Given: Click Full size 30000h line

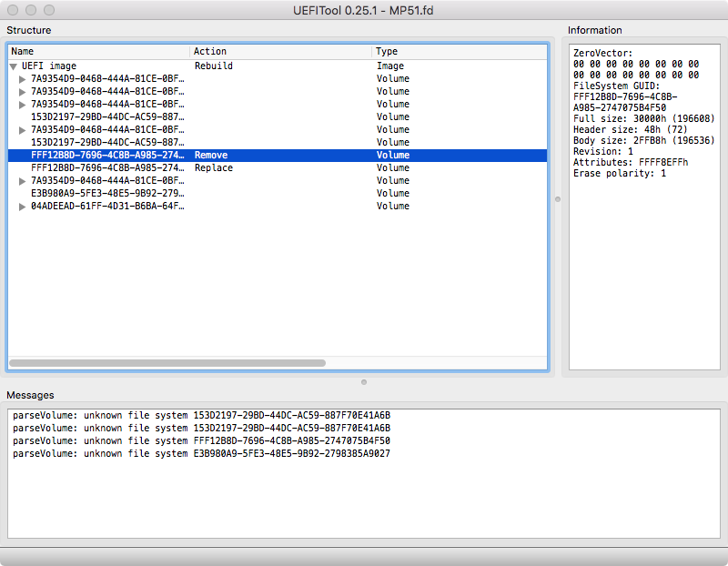Looking at the screenshot, I should (643, 118).
